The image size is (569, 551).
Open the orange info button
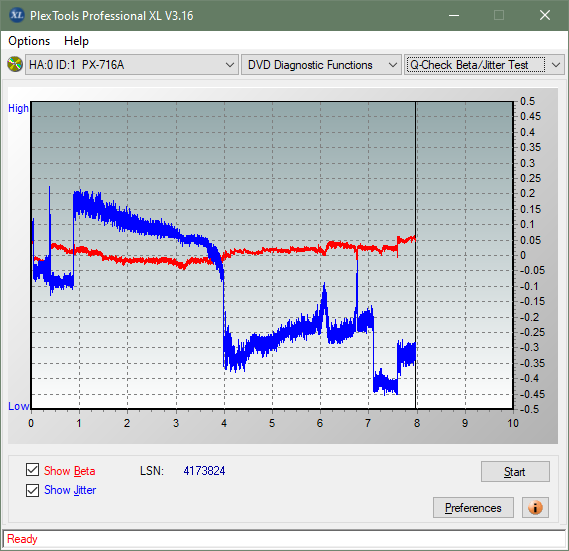coord(535,507)
